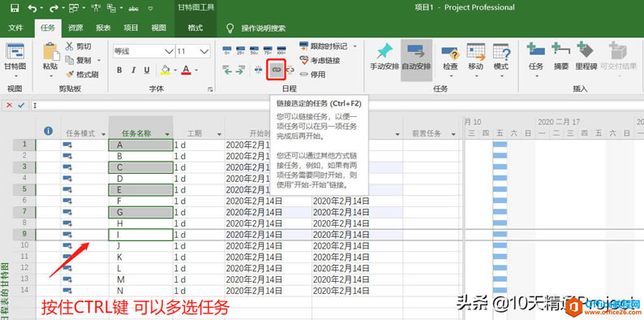Viewport: 644px width, 320px height.
Task: Open the Task Name (任务名称) column filter dropdown
Action: pyautogui.click(x=167, y=134)
